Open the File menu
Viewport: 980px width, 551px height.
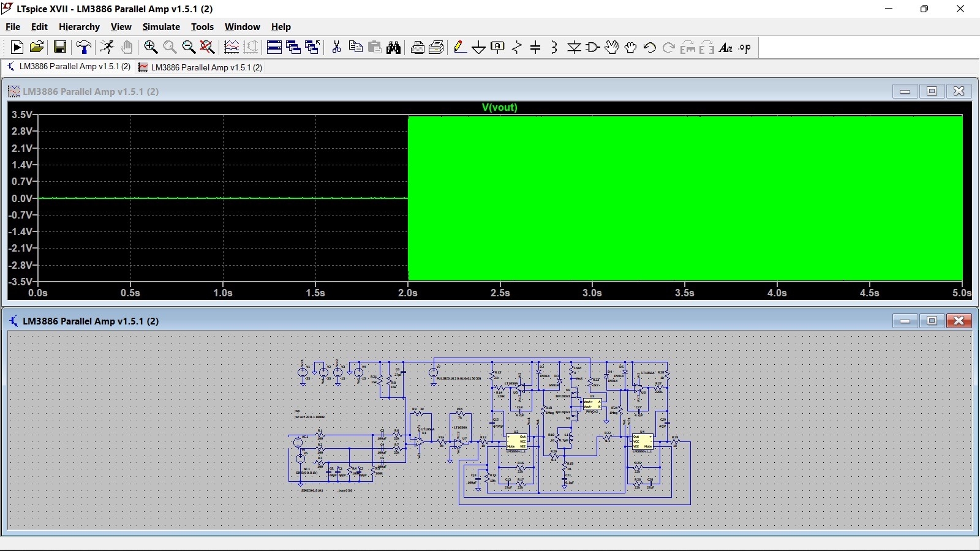pyautogui.click(x=13, y=27)
